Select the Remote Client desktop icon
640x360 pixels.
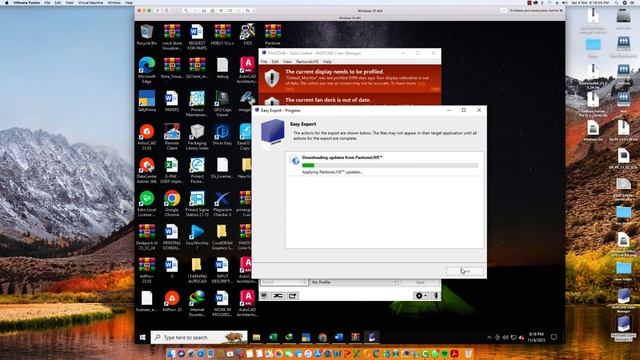172,137
